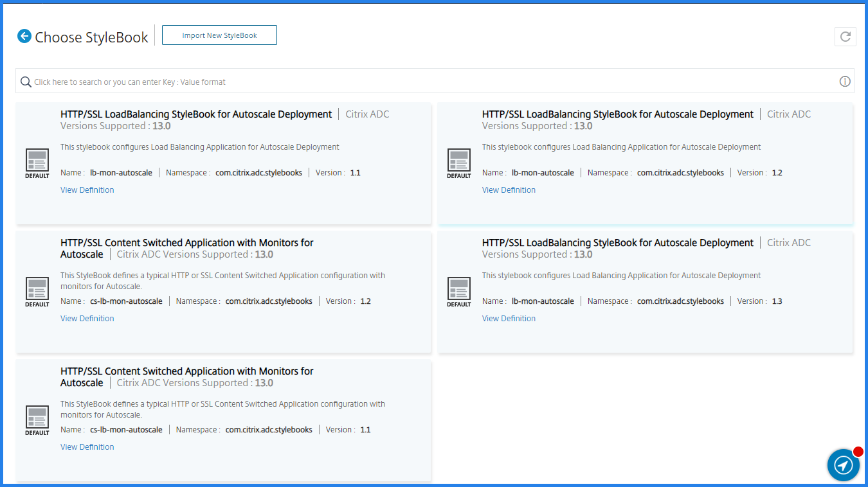View Definition of lb-mon-autoscale version 1.2
Image resolution: width=868 pixels, height=487 pixels.
point(509,190)
